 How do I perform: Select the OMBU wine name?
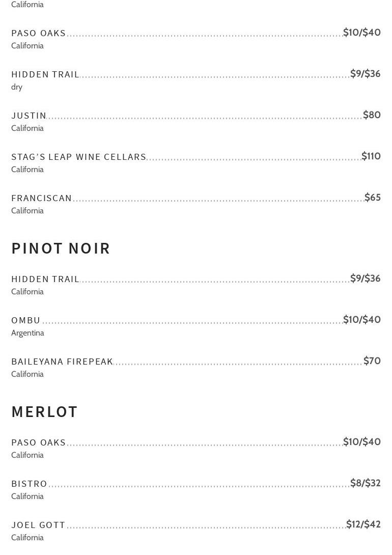coord(26,321)
